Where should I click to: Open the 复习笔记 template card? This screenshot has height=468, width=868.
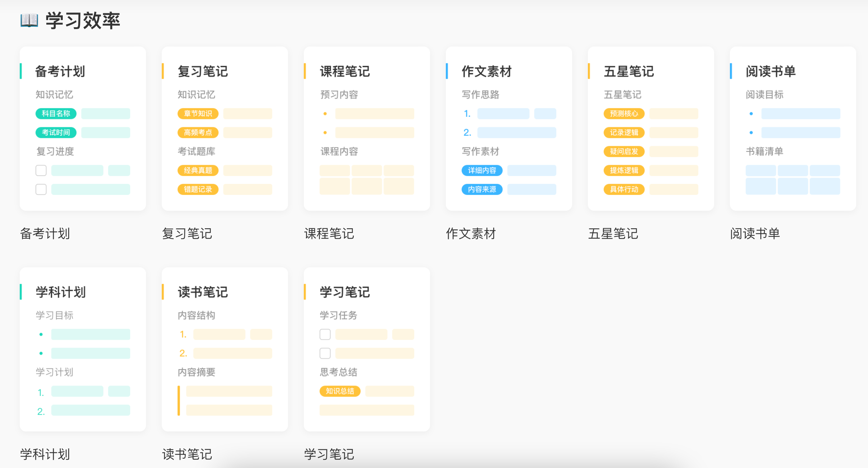[225, 128]
